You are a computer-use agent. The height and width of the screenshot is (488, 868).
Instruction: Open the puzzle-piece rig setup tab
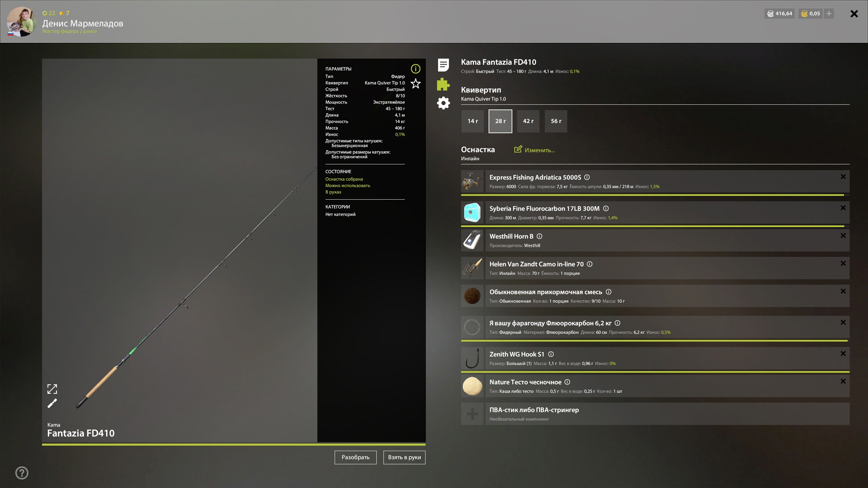[x=443, y=84]
